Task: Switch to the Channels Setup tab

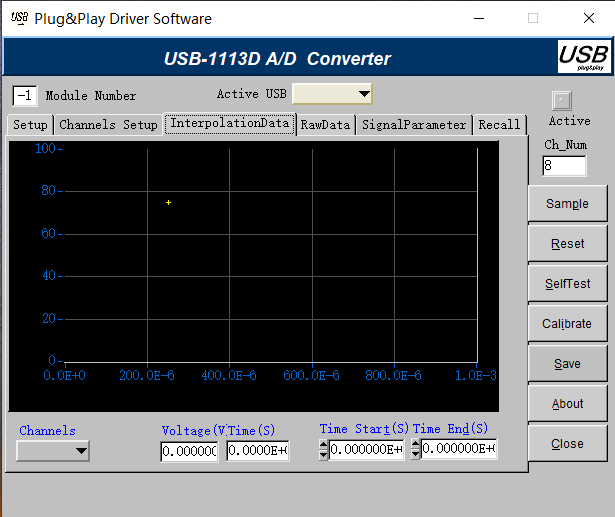Action: [x=108, y=125]
